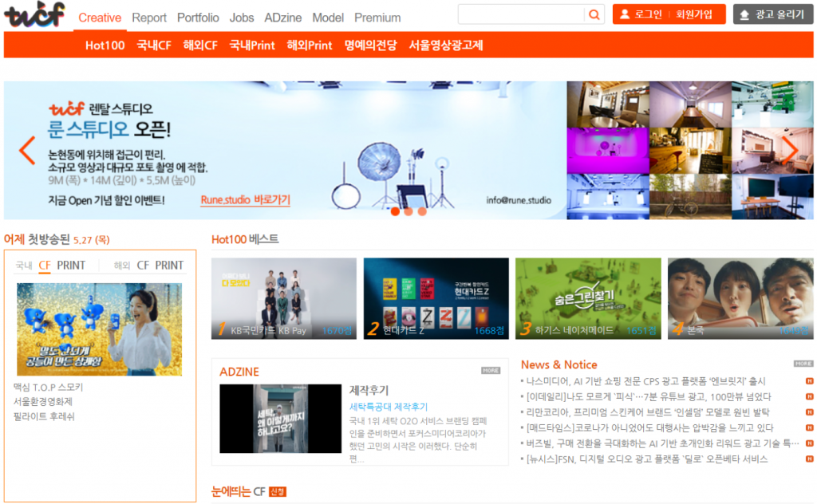The image size is (817, 504).
Task: Open the Model menu
Action: (x=328, y=18)
